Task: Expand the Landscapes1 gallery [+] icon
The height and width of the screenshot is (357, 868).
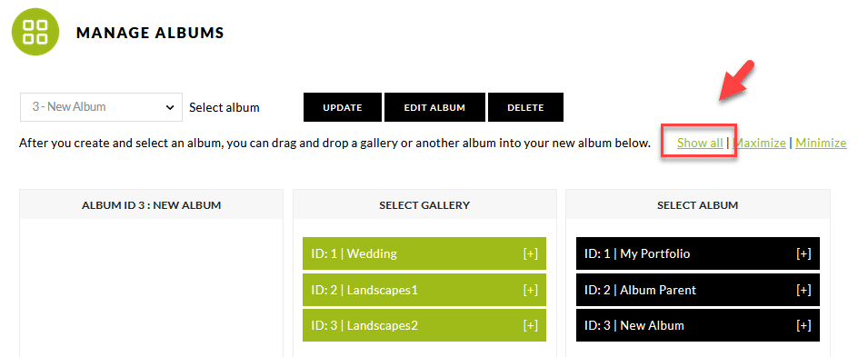Action: 530,290
